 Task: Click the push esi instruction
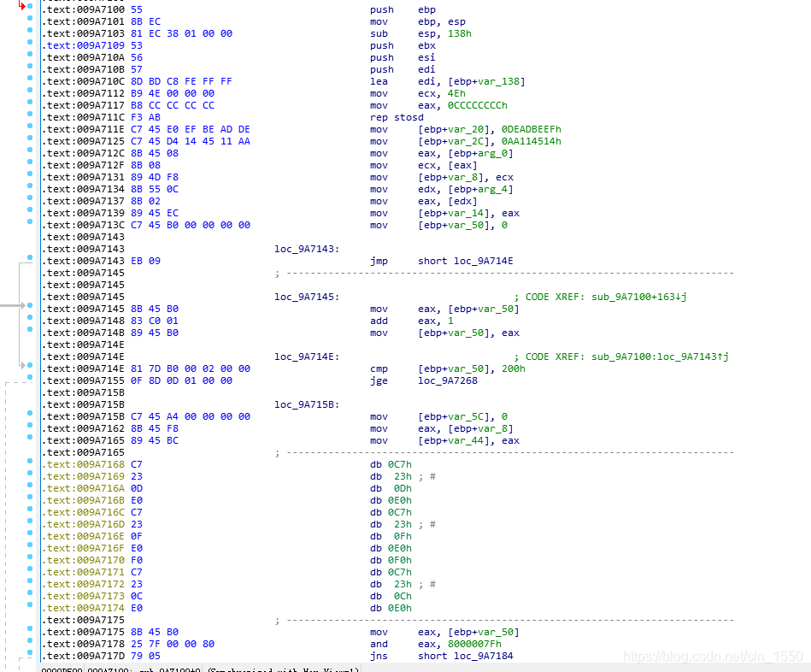point(403,57)
